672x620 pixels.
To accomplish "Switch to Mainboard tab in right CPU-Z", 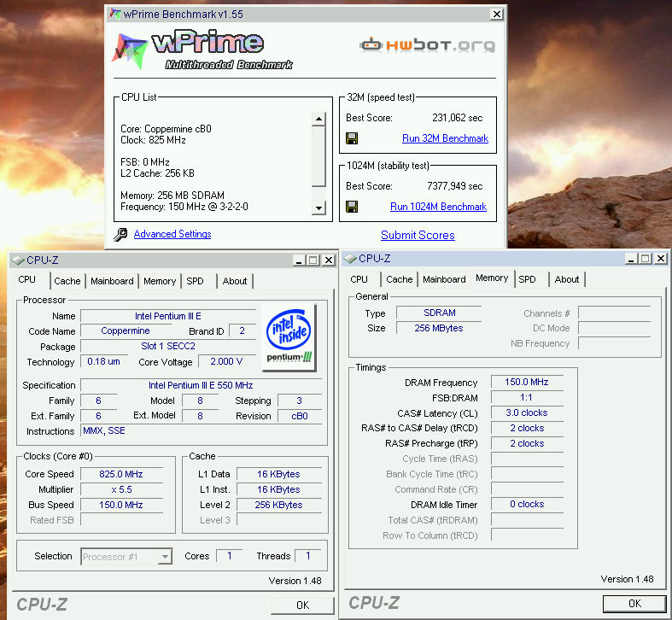I will click(444, 279).
